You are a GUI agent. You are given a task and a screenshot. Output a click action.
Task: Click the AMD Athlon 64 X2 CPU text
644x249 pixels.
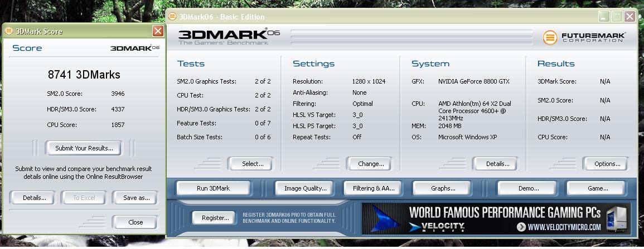[475, 111]
